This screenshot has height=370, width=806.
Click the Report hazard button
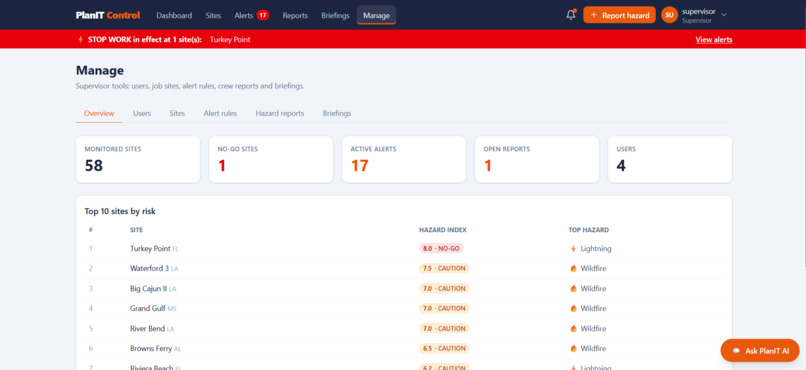tap(619, 15)
